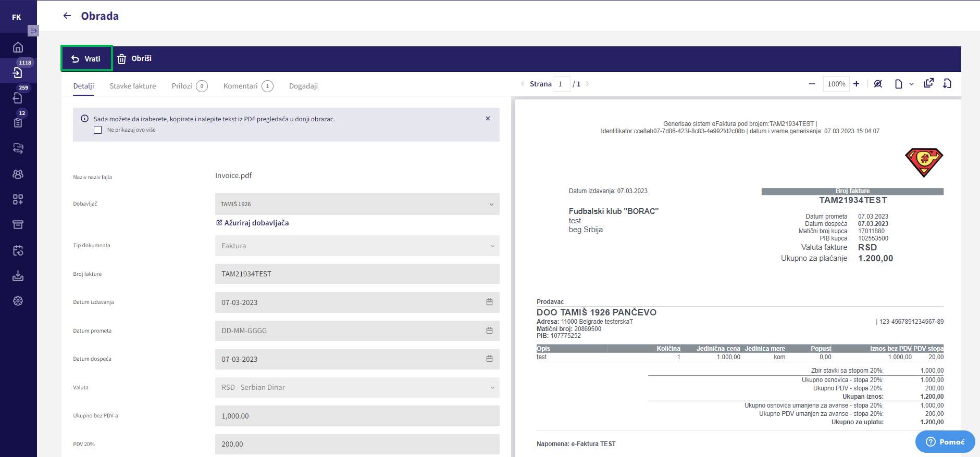The height and width of the screenshot is (457, 980).
Task: Open the users group sidebar icon
Action: pyautogui.click(x=18, y=174)
